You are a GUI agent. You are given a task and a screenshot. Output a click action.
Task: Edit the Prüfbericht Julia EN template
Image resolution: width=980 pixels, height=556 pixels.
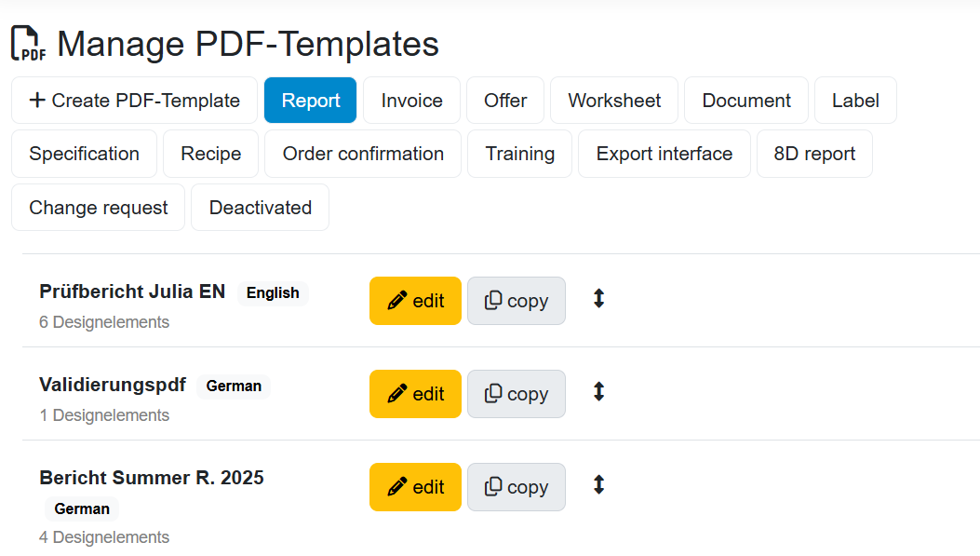click(415, 301)
